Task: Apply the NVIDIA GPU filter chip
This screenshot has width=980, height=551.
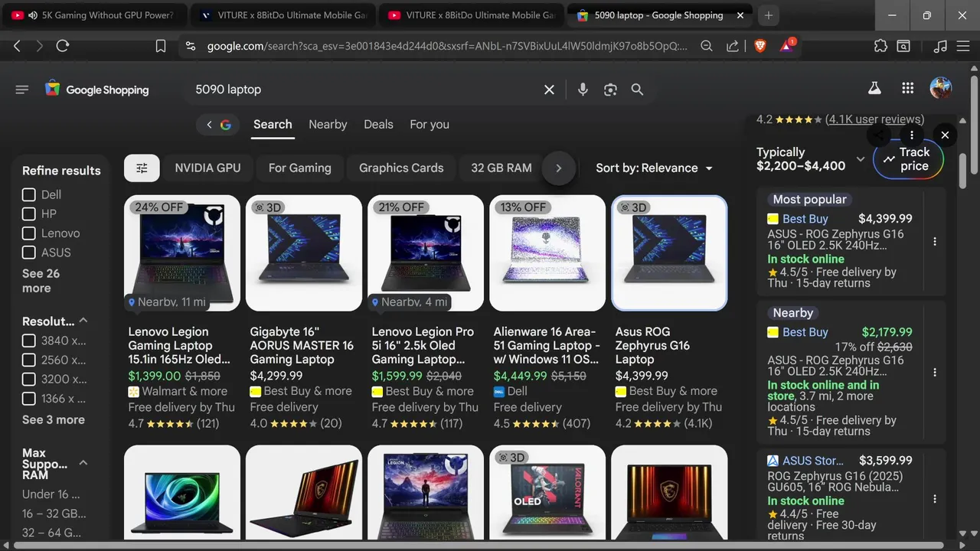Action: tap(207, 168)
